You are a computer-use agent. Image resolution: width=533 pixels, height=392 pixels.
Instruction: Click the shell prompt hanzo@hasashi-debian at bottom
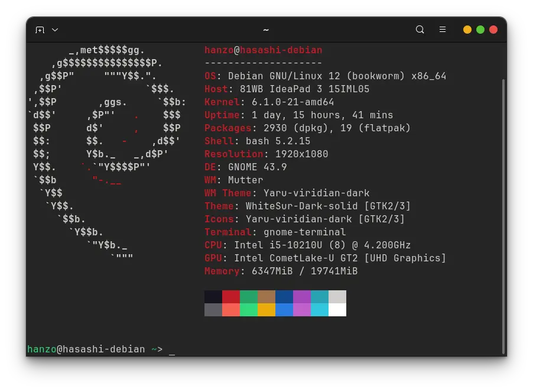tap(86, 349)
